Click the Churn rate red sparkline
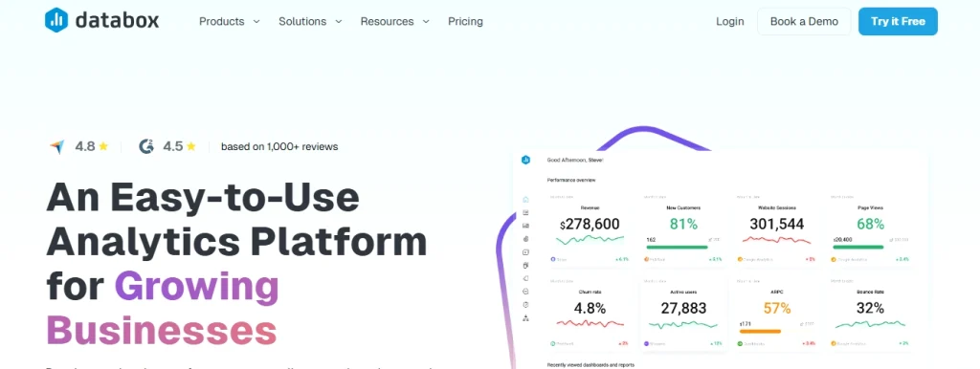 click(590, 323)
